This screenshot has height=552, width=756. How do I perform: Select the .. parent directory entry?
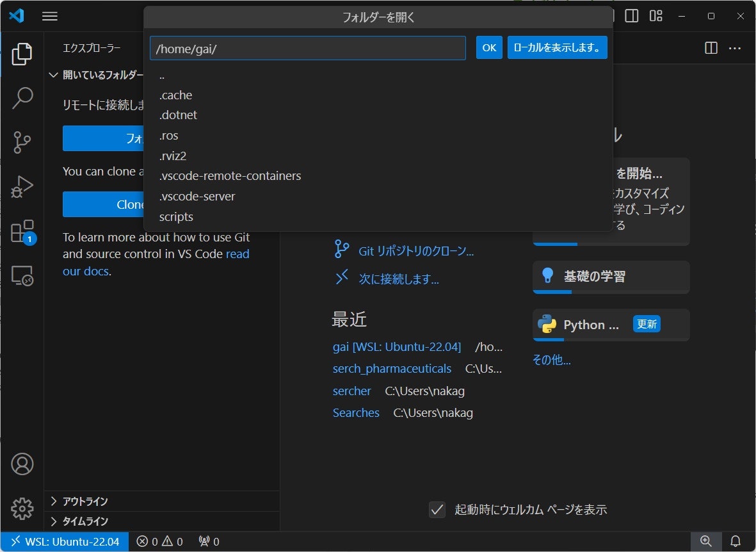click(x=378, y=75)
